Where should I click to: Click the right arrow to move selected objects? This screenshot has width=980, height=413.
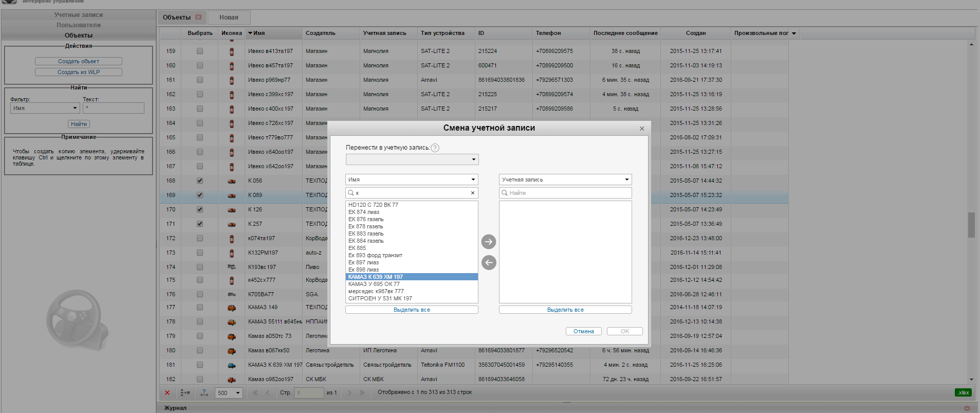click(488, 242)
